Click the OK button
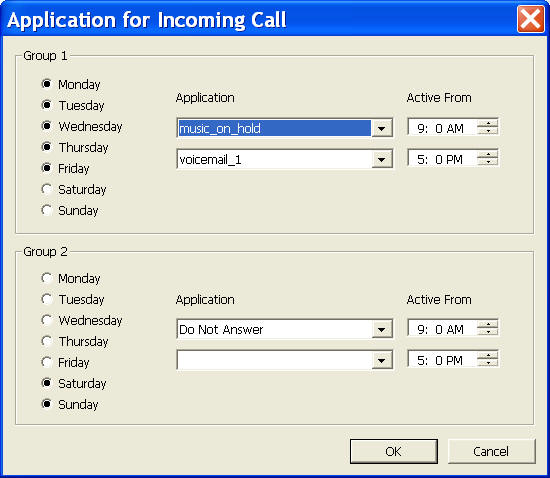The height and width of the screenshot is (478, 550). click(394, 451)
